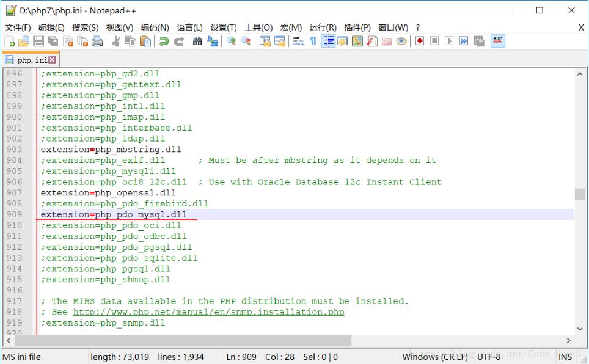Click the Cut scissors icon
The width and height of the screenshot is (589, 364).
[x=115, y=41]
